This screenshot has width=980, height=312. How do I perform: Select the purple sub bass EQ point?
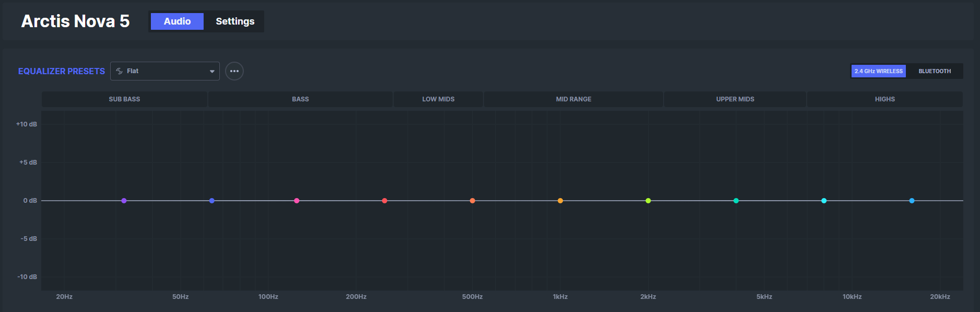pyautogui.click(x=124, y=201)
